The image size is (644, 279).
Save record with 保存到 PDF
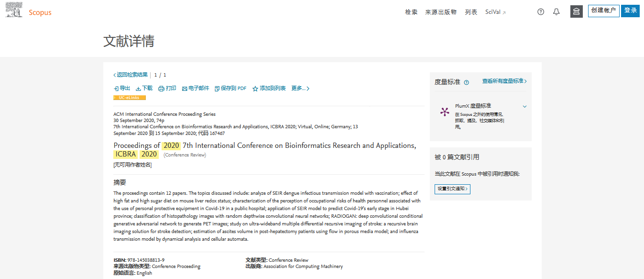[230, 89]
